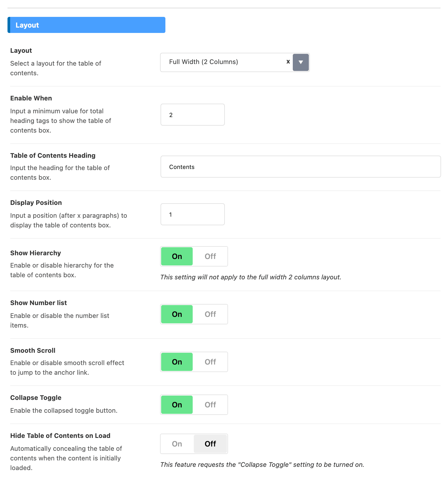Click 'Enable or disable the number list items.' description
Image resolution: width=448 pixels, height=488 pixels.
pyautogui.click(x=60, y=321)
